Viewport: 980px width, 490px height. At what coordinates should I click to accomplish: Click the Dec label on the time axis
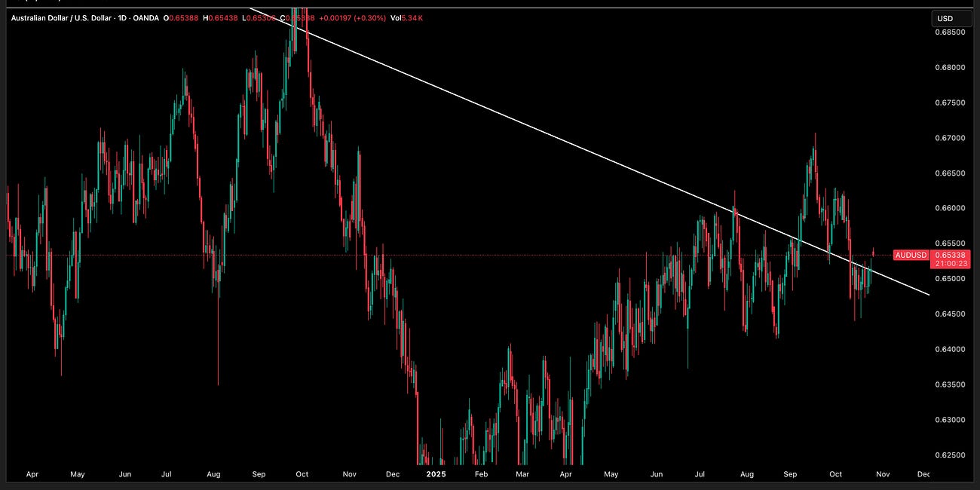click(x=923, y=474)
